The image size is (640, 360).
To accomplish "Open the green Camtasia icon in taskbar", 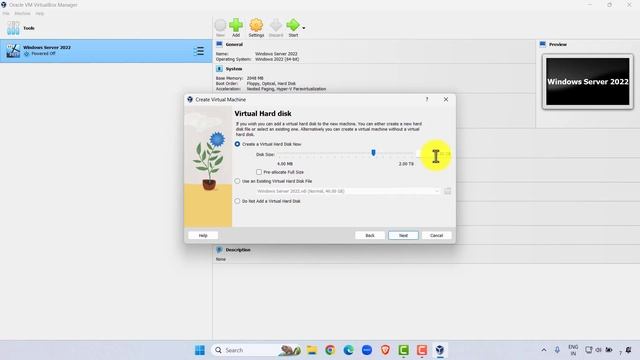I will (403, 350).
